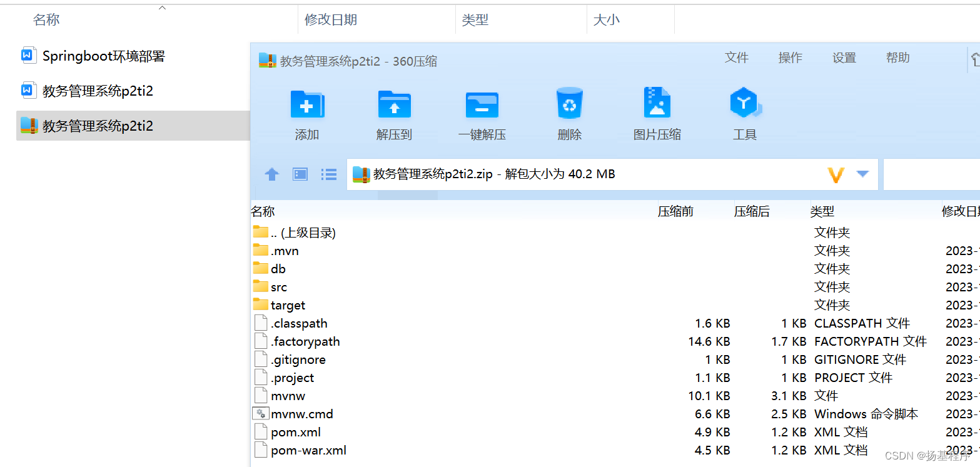Open the archive path dropdown arrow
The width and height of the screenshot is (980, 467).
tap(864, 174)
